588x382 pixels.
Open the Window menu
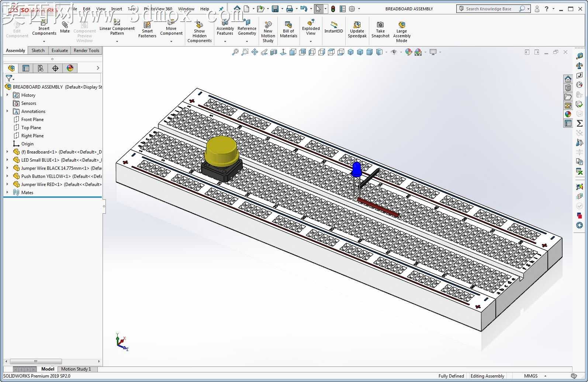coord(186,9)
